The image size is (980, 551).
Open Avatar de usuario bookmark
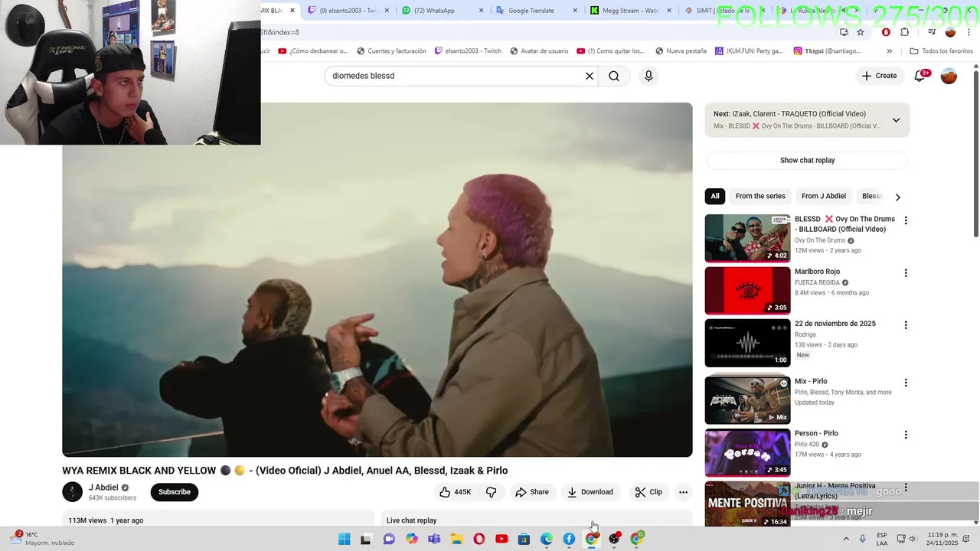click(538, 51)
